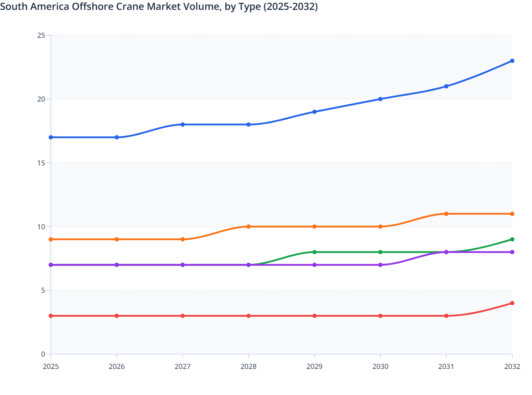Select the red line's 2032 data point
532x395 pixels.
click(x=512, y=303)
